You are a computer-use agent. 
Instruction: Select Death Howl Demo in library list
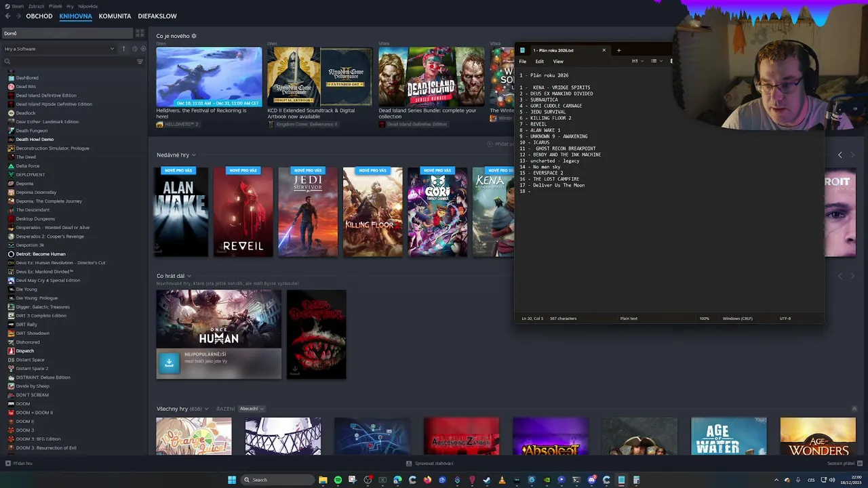point(35,140)
